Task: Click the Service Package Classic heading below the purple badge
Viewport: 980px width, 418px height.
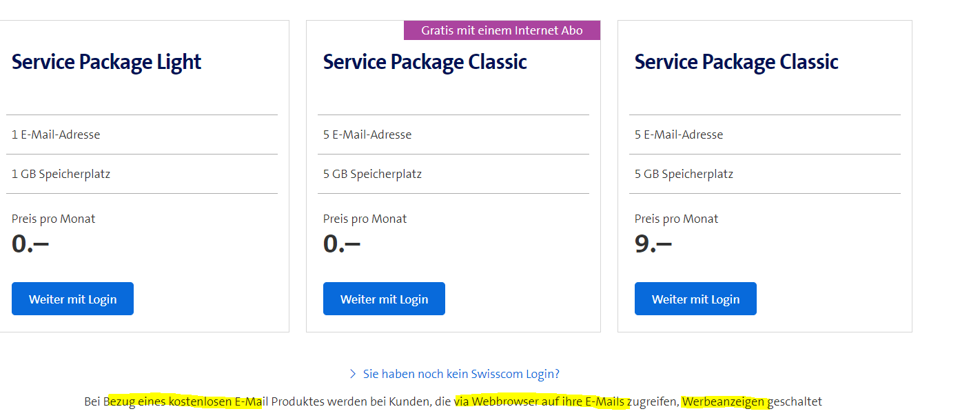Action: click(425, 62)
